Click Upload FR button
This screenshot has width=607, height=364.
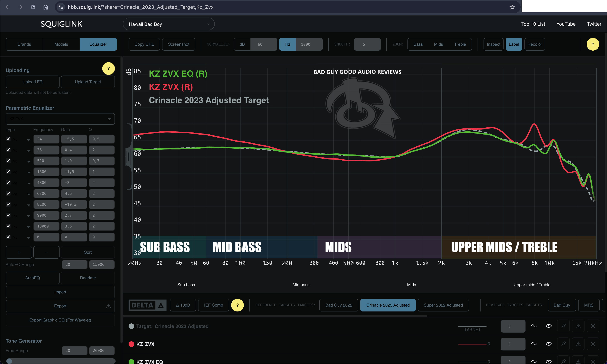pyautogui.click(x=32, y=82)
